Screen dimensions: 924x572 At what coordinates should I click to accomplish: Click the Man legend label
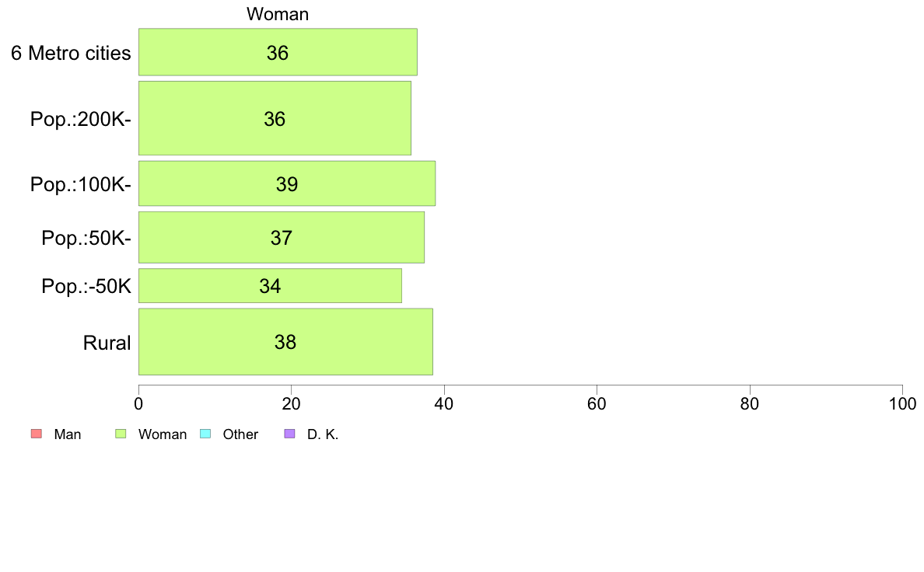67,434
